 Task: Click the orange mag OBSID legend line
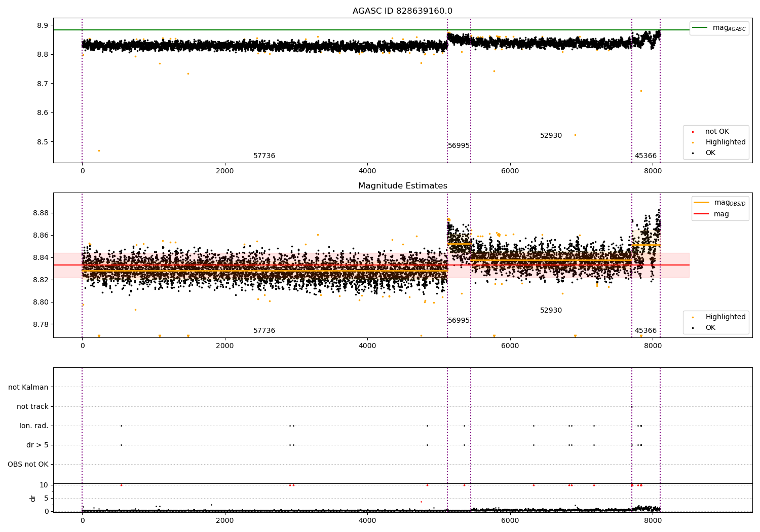(701, 203)
